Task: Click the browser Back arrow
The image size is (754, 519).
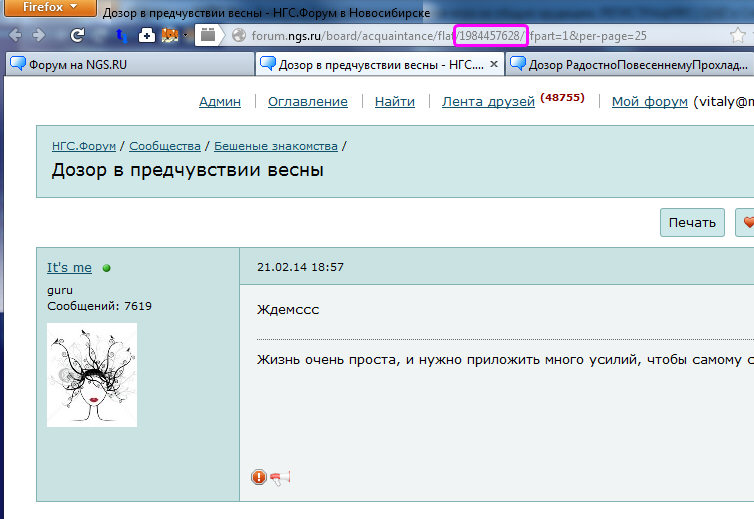Action: (x=15, y=35)
